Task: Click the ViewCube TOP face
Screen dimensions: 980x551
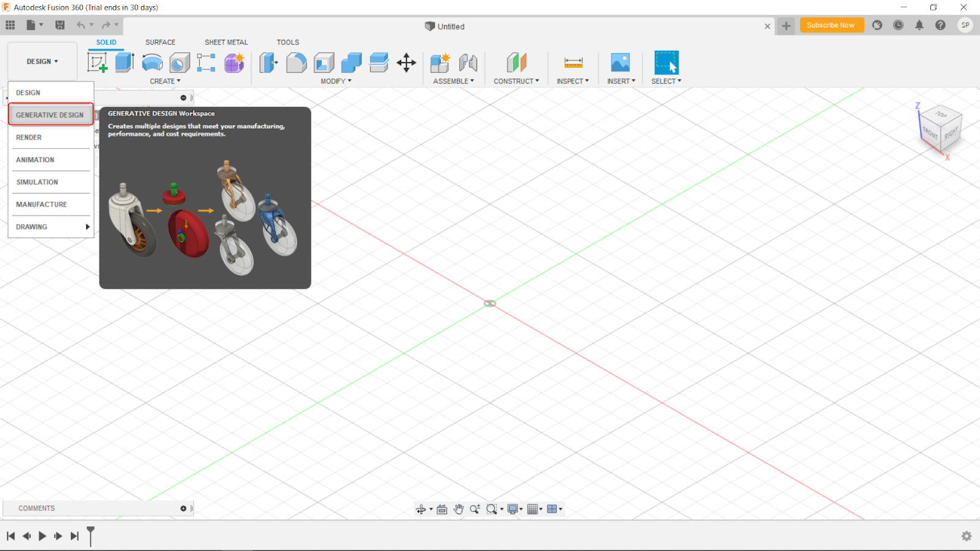Action: click(x=942, y=114)
